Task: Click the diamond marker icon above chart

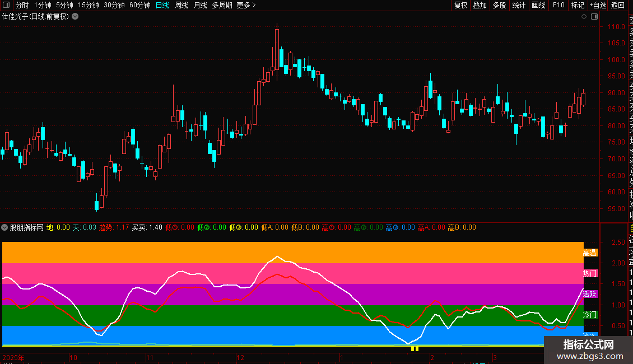Action: [584, 17]
